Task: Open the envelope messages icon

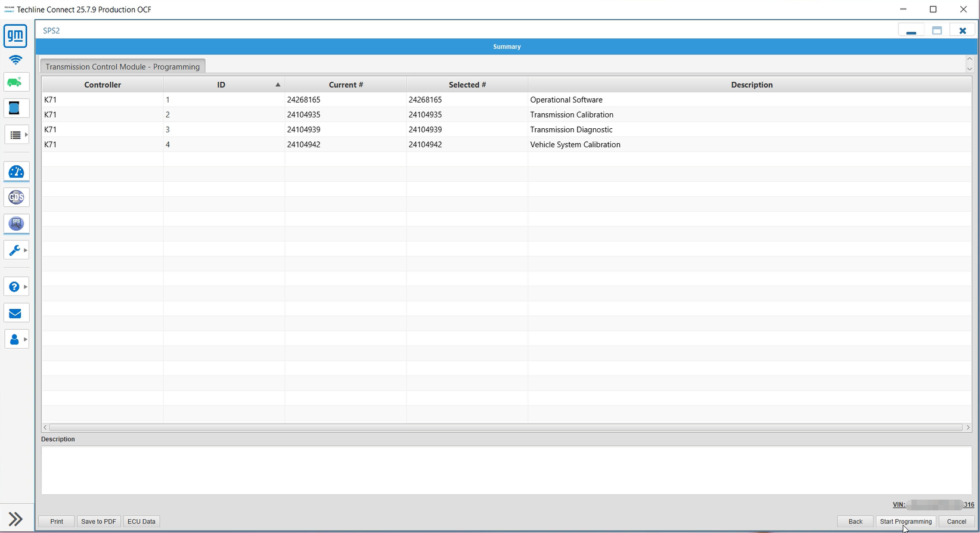Action: click(x=15, y=314)
